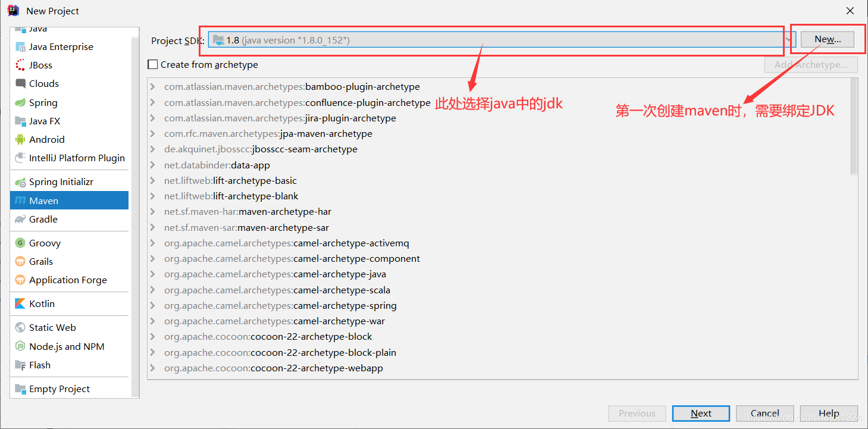Expand jpa-maven-archetype entry
868x429 pixels.
tap(153, 134)
